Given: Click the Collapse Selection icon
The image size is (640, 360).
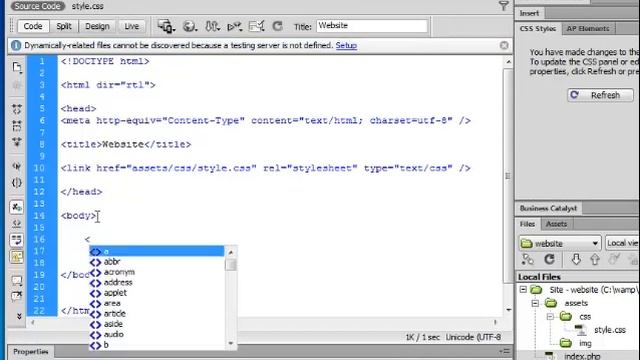Looking at the screenshot, I should [x=17, y=126].
